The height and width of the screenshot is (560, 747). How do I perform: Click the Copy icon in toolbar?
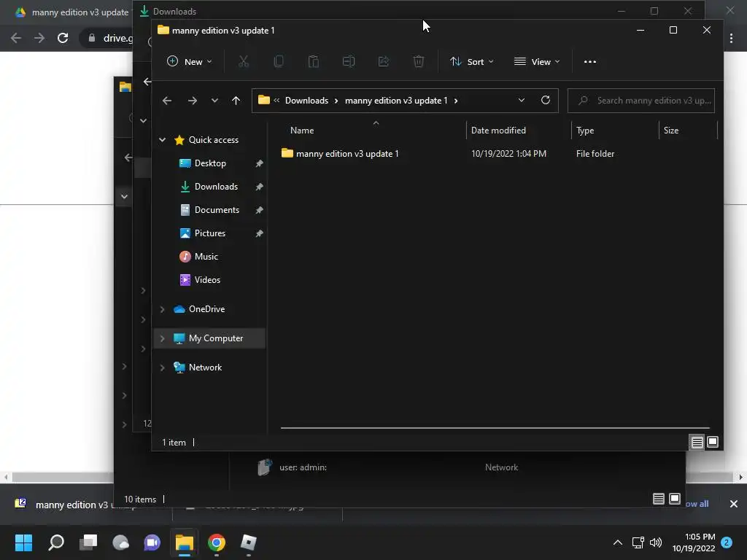pyautogui.click(x=279, y=61)
